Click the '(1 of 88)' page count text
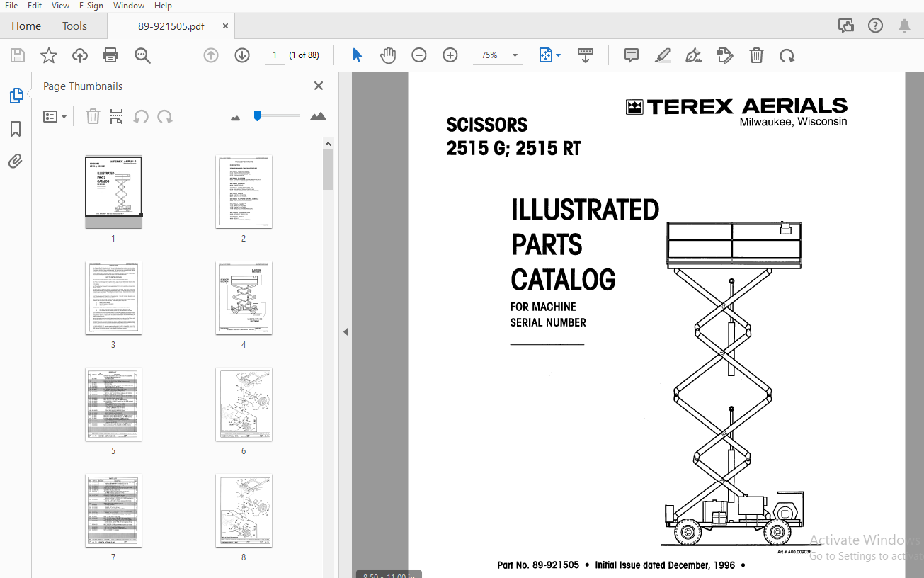 [x=304, y=55]
